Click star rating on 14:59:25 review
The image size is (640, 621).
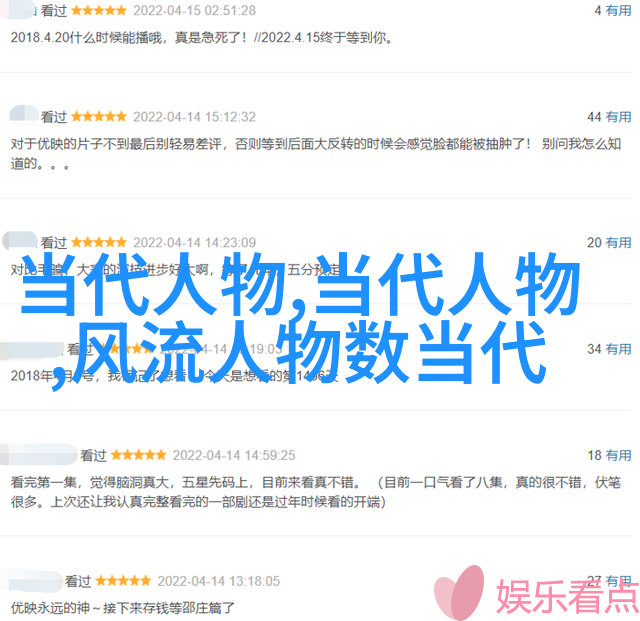click(138, 455)
